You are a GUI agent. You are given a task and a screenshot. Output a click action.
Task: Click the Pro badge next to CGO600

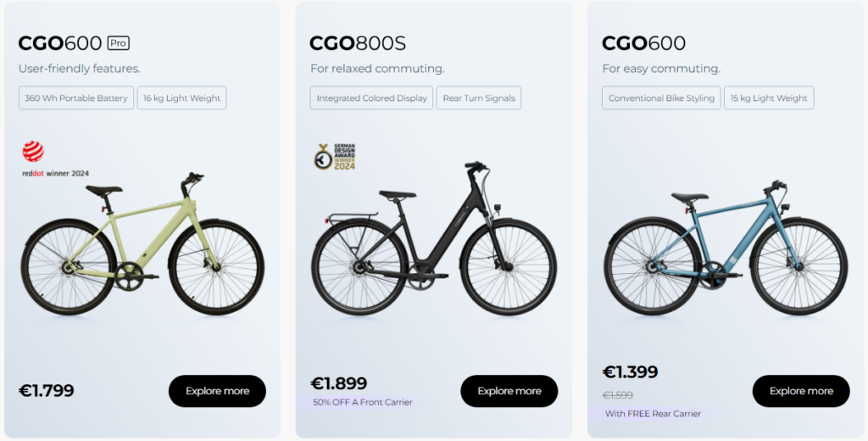click(x=119, y=43)
